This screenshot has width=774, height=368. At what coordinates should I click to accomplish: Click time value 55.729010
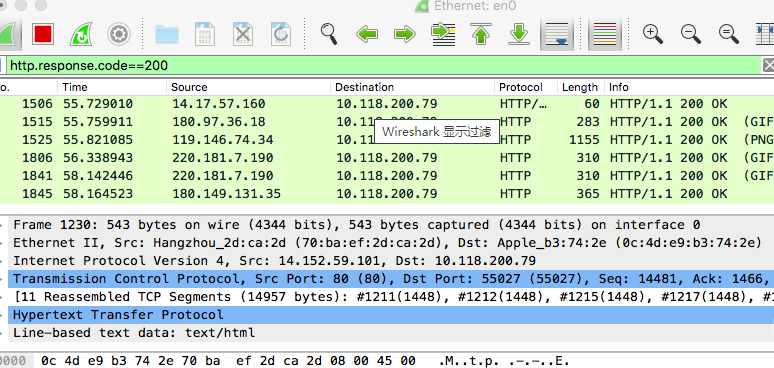98,104
